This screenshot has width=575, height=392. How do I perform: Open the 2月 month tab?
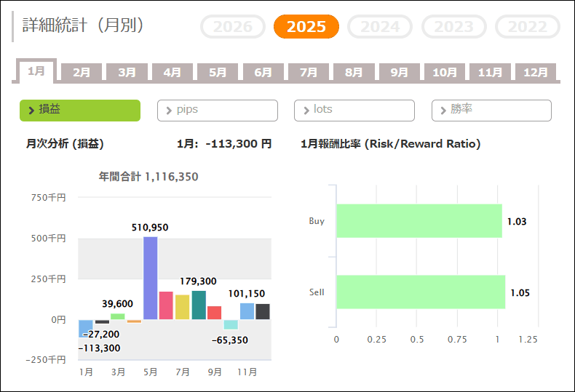point(82,72)
